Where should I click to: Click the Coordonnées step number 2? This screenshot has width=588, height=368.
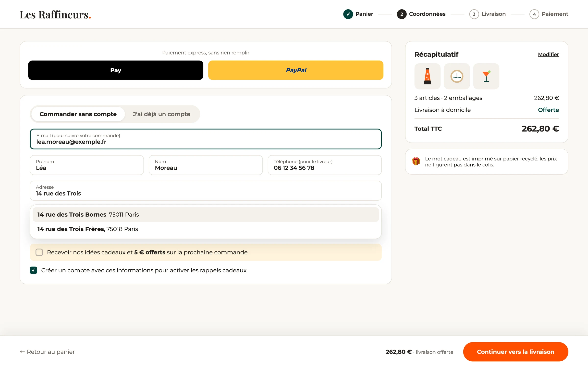click(402, 14)
